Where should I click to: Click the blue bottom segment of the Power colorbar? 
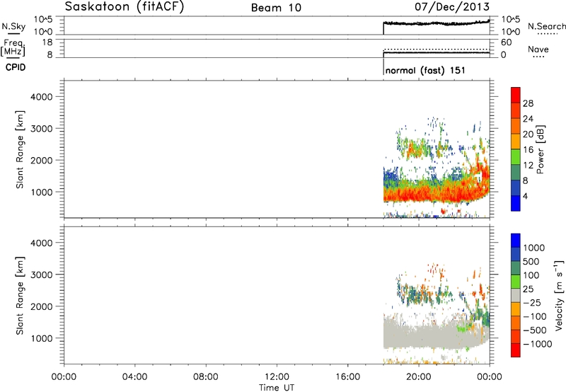coord(516,203)
